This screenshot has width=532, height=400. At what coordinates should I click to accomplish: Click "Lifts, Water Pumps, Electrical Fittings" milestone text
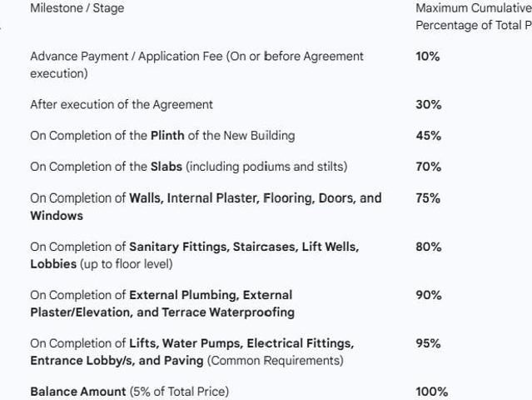(x=241, y=343)
